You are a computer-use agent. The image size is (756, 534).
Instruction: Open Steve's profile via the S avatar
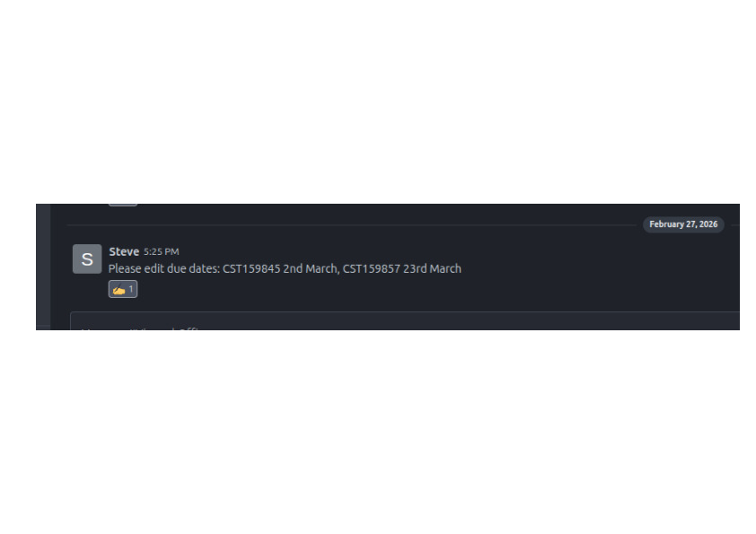87,258
